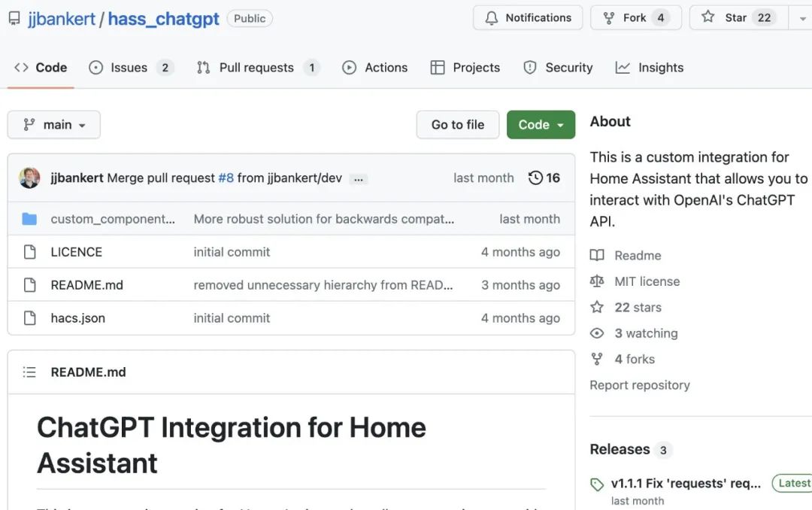Viewport: 812px width, 510px height.
Task: Switch to the Issues tab
Action: point(131,68)
